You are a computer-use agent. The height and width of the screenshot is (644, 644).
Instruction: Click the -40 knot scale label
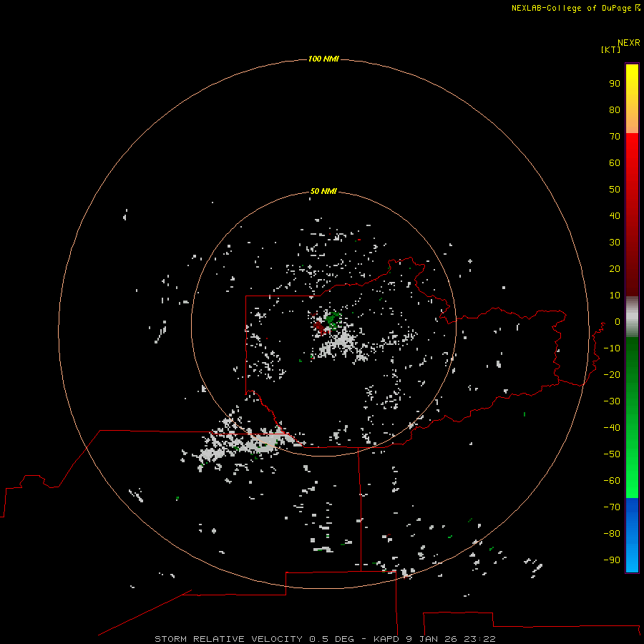point(612,428)
